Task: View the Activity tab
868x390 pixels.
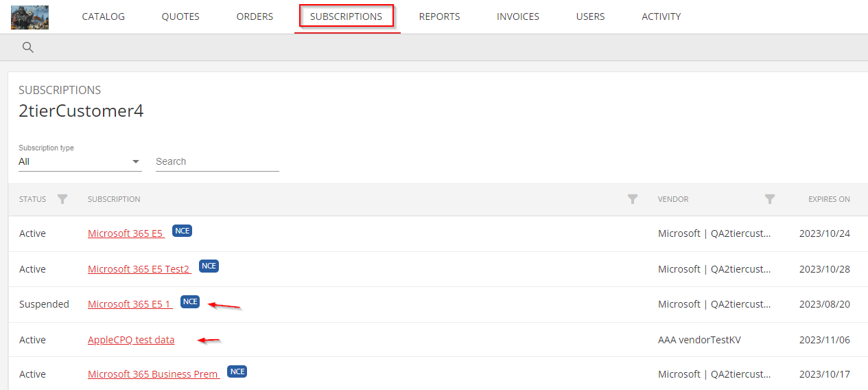Action: 661,16
